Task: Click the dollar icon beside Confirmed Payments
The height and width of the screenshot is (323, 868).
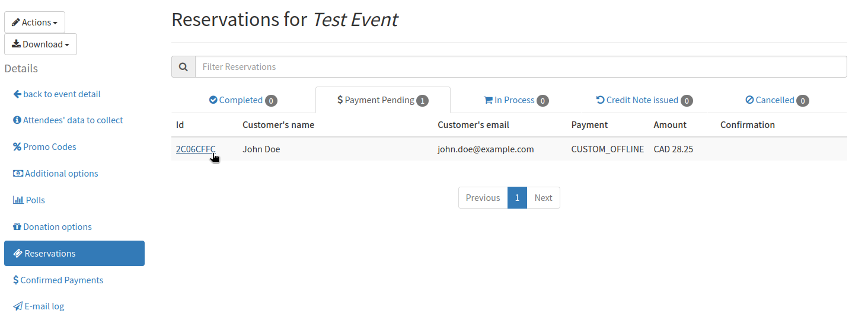Action: (x=16, y=280)
